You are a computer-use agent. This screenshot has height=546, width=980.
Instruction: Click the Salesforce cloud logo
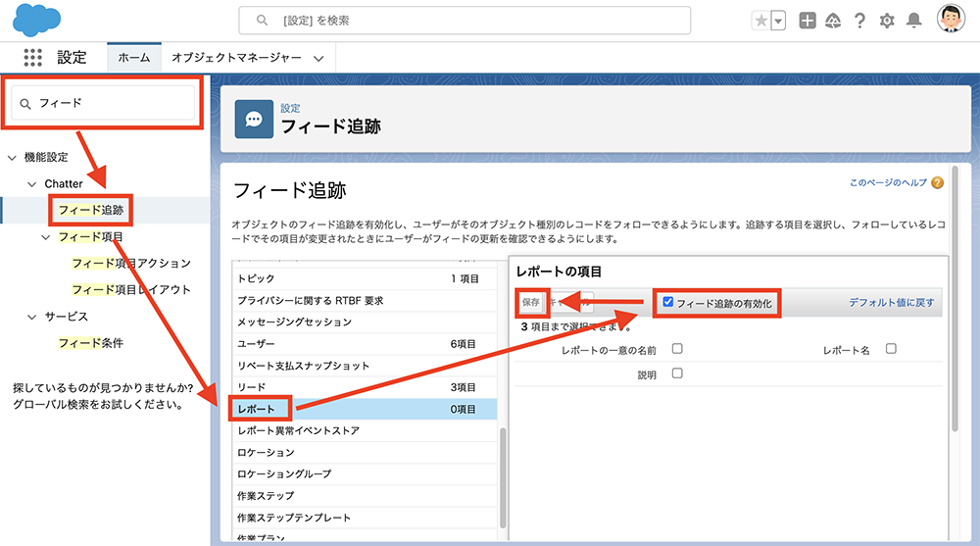coord(36,20)
